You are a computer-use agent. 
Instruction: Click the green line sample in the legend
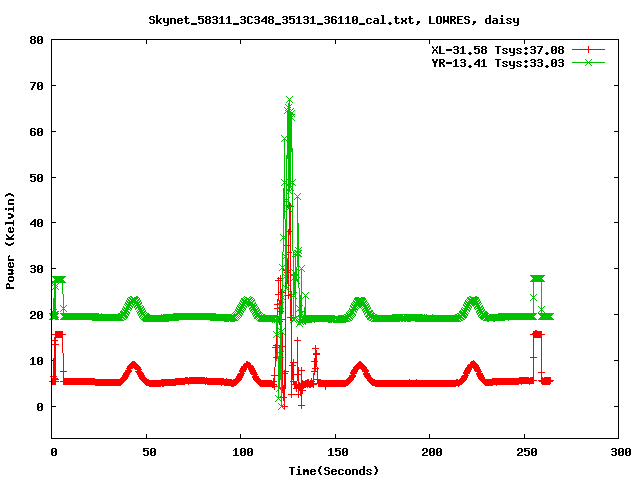click(588, 63)
